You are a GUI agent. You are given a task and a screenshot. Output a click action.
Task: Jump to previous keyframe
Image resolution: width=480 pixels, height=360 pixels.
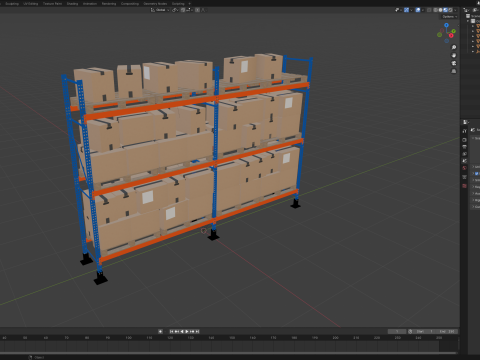(177, 331)
